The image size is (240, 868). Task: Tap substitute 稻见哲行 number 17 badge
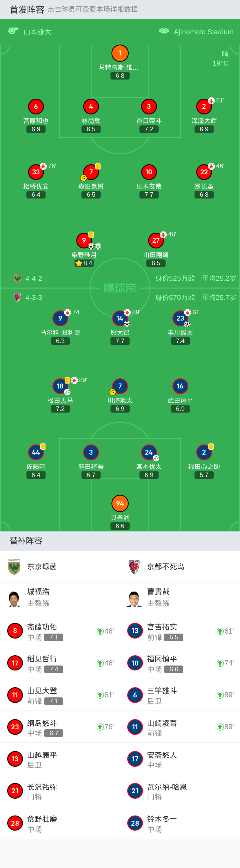click(x=15, y=663)
